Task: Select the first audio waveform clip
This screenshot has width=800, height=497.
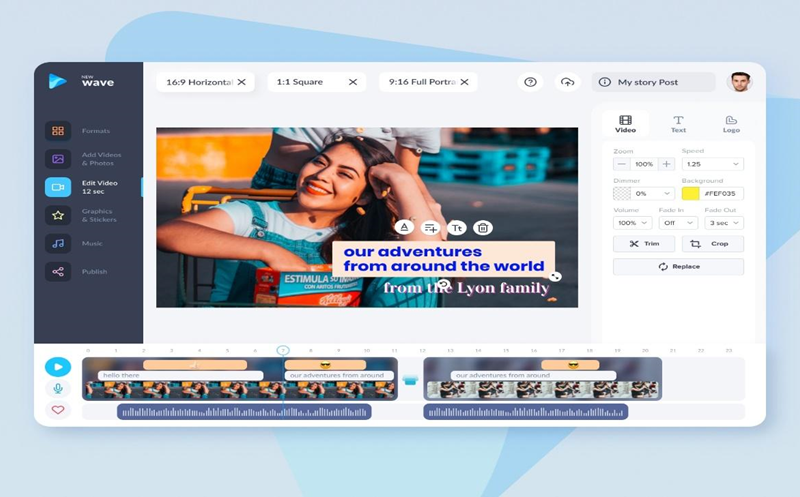Action: click(x=244, y=412)
